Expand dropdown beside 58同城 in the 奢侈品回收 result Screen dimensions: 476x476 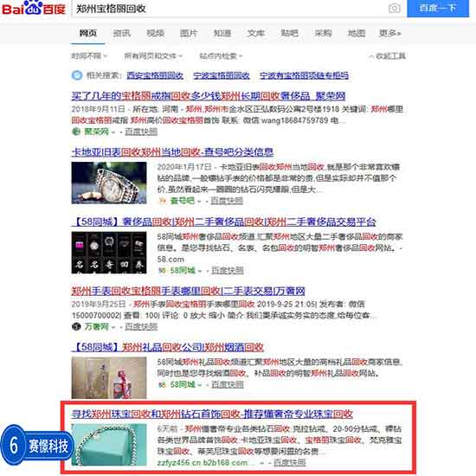[x=199, y=271]
